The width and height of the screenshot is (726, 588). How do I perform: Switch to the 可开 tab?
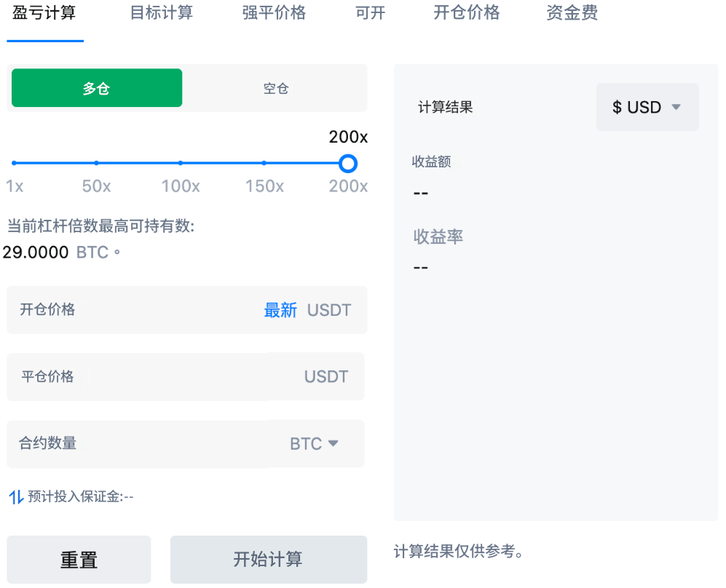click(370, 13)
